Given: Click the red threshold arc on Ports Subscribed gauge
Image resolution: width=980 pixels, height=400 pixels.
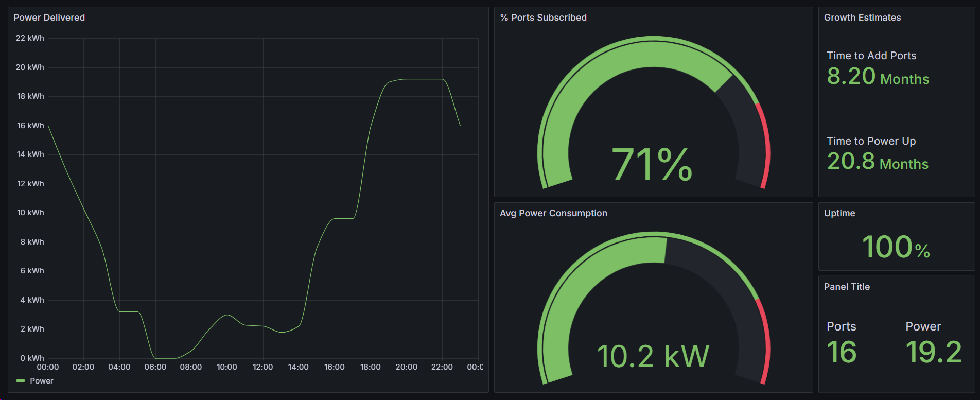Looking at the screenshot, I should point(767,144).
